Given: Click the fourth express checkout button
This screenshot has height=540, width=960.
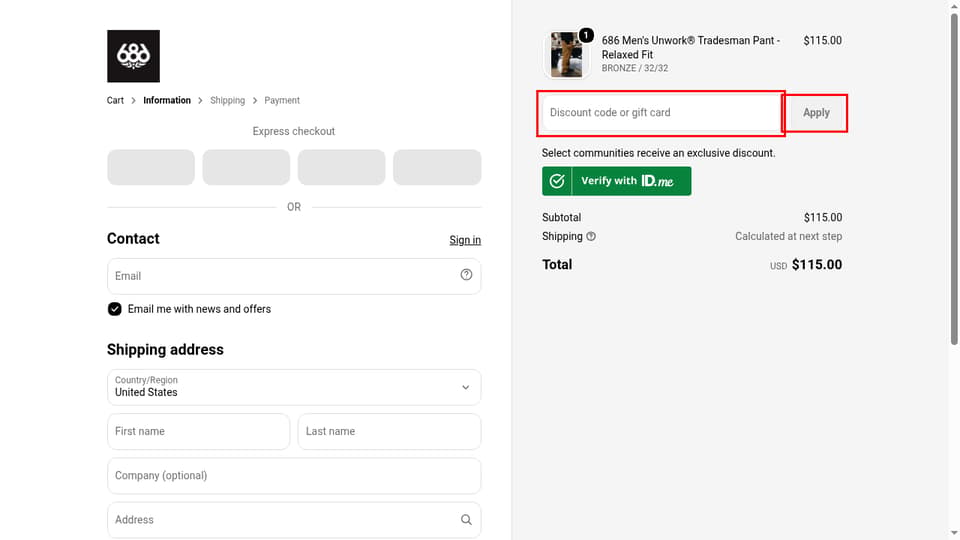Looking at the screenshot, I should (x=437, y=167).
